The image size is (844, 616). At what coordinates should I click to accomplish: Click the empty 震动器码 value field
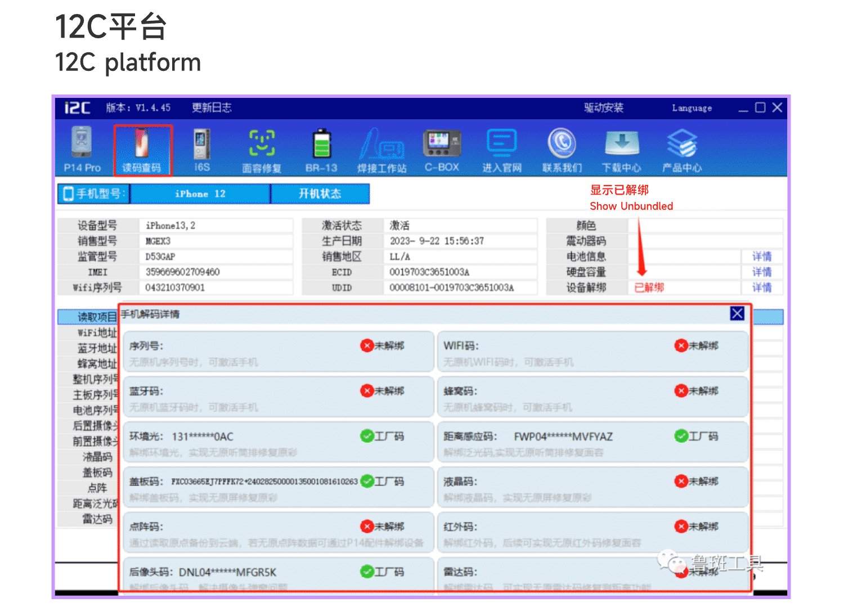click(706, 241)
